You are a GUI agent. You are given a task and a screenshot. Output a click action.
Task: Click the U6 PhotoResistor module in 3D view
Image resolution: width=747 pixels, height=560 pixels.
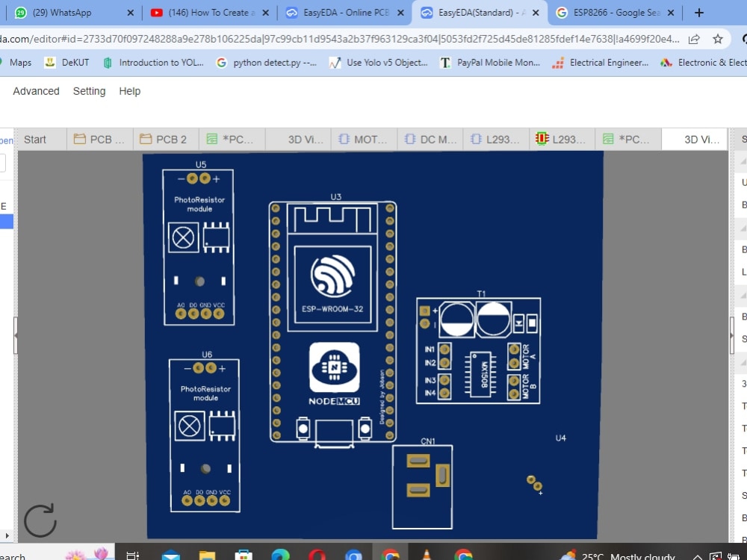[205, 436]
